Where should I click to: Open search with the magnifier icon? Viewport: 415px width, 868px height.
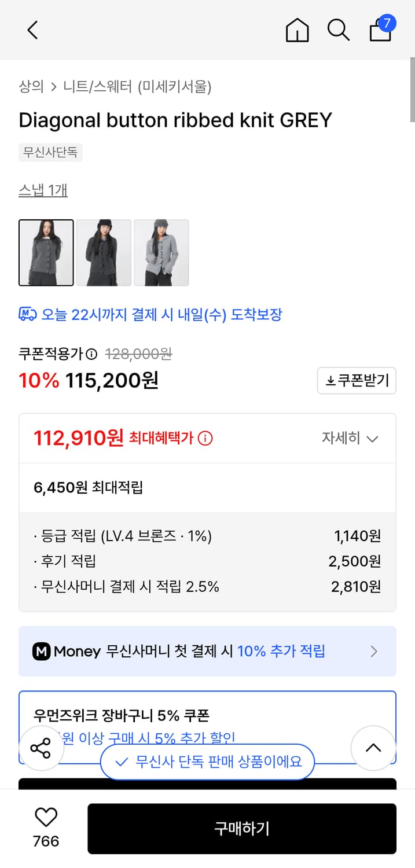[x=339, y=30]
